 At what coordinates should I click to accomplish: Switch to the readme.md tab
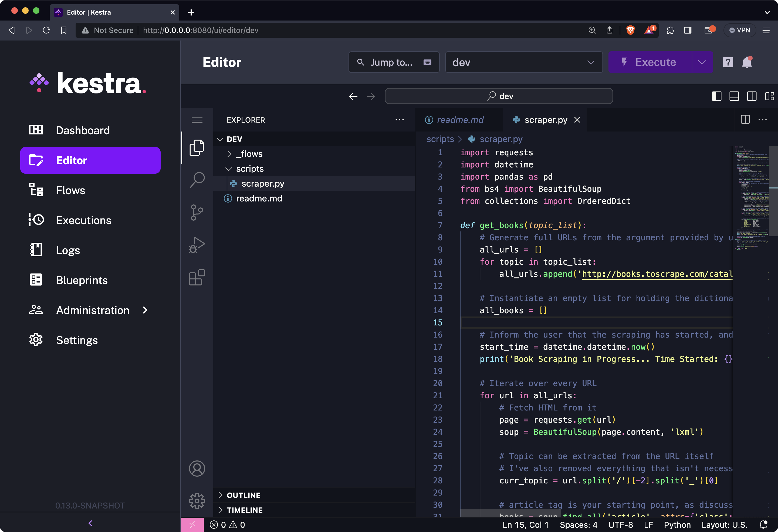(x=460, y=120)
